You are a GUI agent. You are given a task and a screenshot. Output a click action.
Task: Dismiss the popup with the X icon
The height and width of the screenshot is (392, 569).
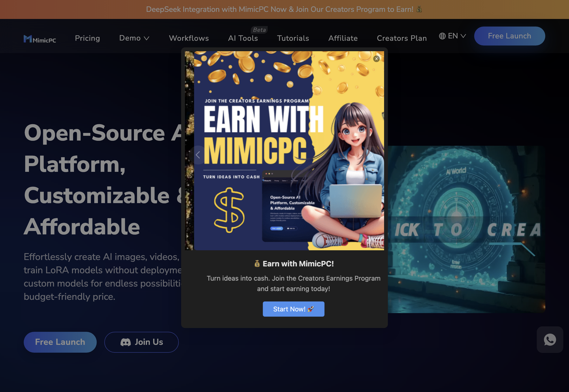376,58
